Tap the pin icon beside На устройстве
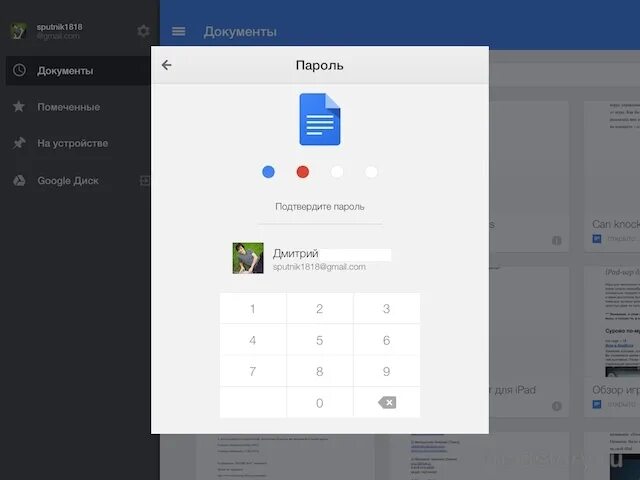The height and width of the screenshot is (480, 640). (19, 143)
